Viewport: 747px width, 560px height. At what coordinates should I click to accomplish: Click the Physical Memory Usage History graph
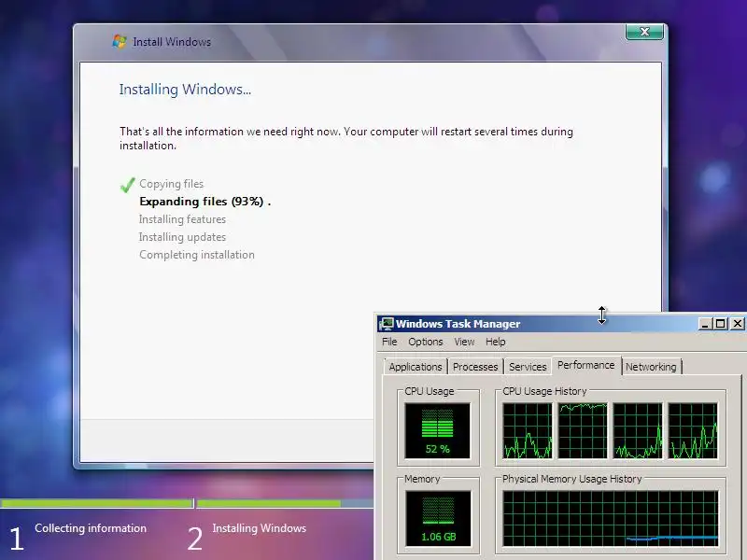(611, 519)
